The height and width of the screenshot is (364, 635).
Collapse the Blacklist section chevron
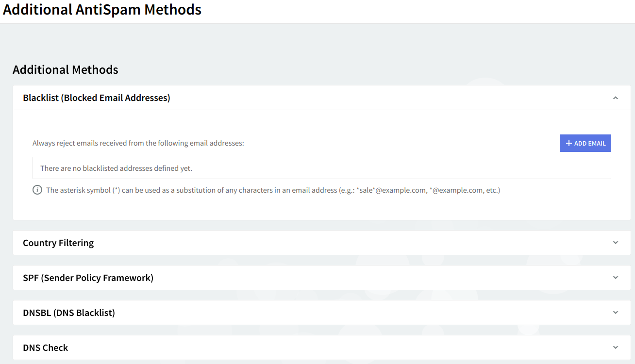tap(615, 98)
